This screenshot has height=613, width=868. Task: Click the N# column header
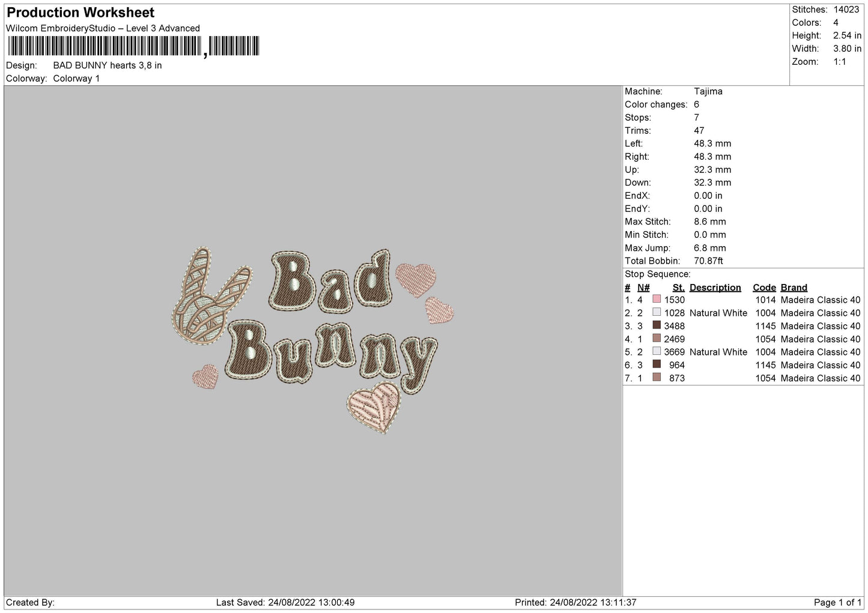pos(643,288)
